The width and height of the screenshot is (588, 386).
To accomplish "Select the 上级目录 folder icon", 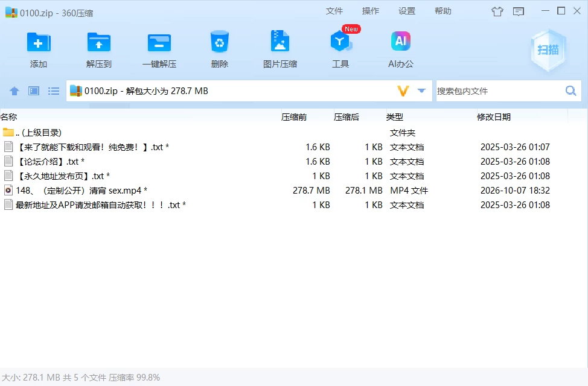I will [8, 132].
